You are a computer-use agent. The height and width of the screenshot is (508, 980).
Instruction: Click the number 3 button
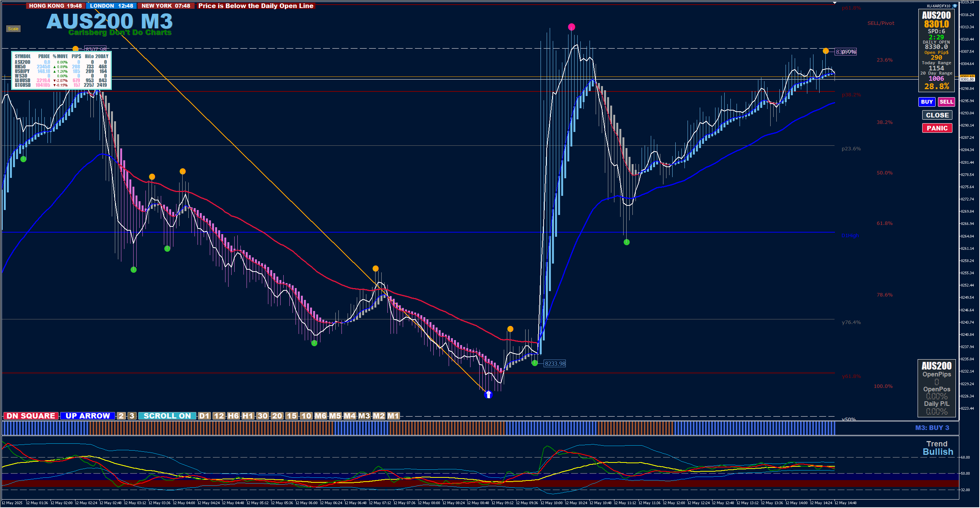point(132,416)
